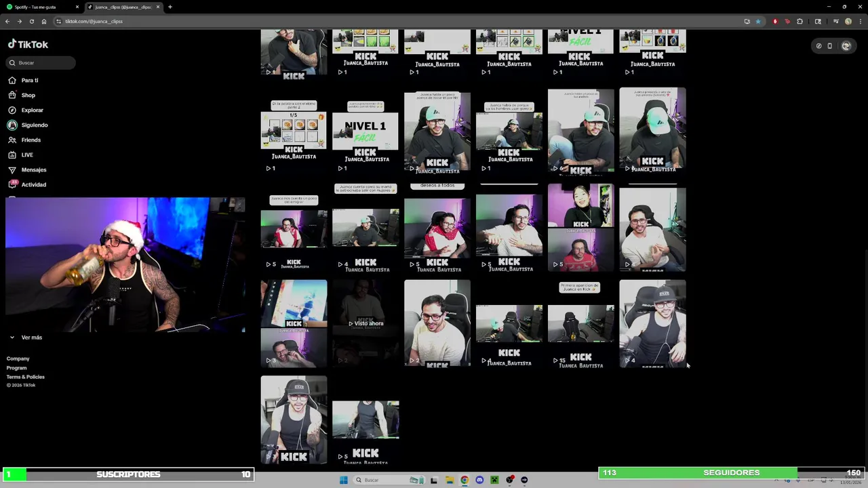Open the Para ti feed
The height and width of the screenshot is (488, 868).
click(x=29, y=80)
